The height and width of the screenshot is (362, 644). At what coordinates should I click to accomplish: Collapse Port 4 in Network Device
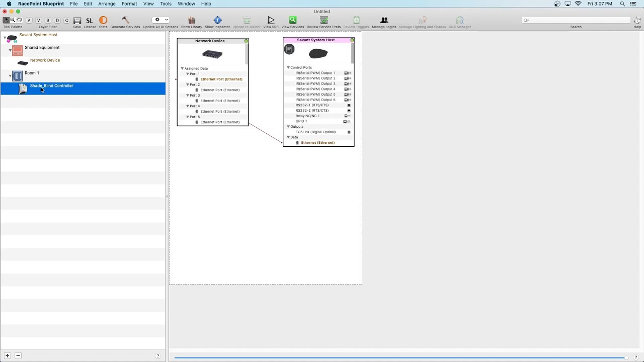(x=188, y=106)
